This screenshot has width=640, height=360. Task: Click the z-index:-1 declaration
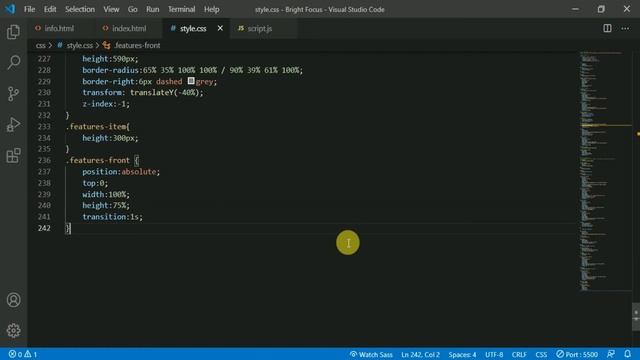(106, 104)
